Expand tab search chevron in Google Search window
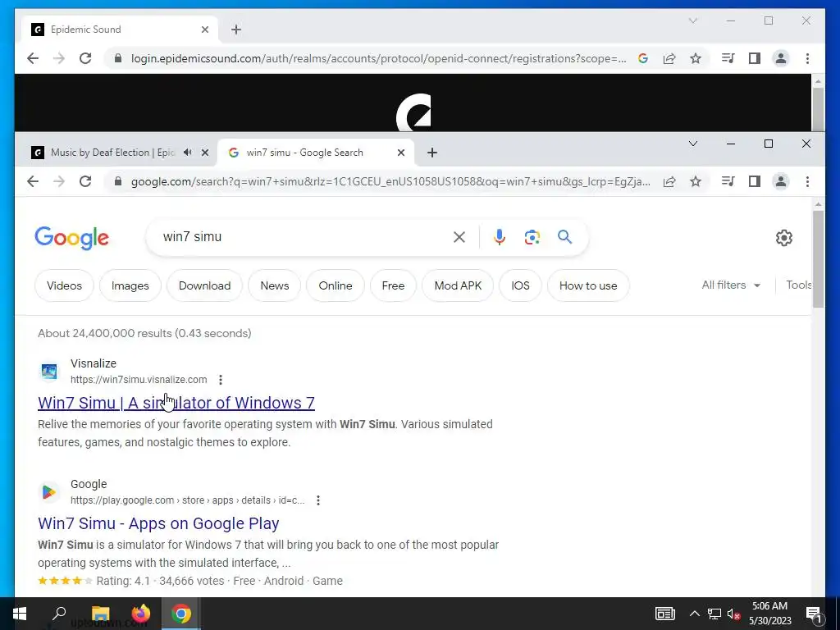Viewport: 840px width, 630px height. click(x=692, y=144)
